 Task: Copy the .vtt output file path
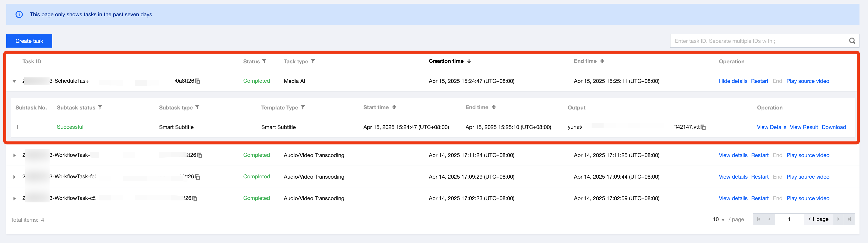(703, 128)
